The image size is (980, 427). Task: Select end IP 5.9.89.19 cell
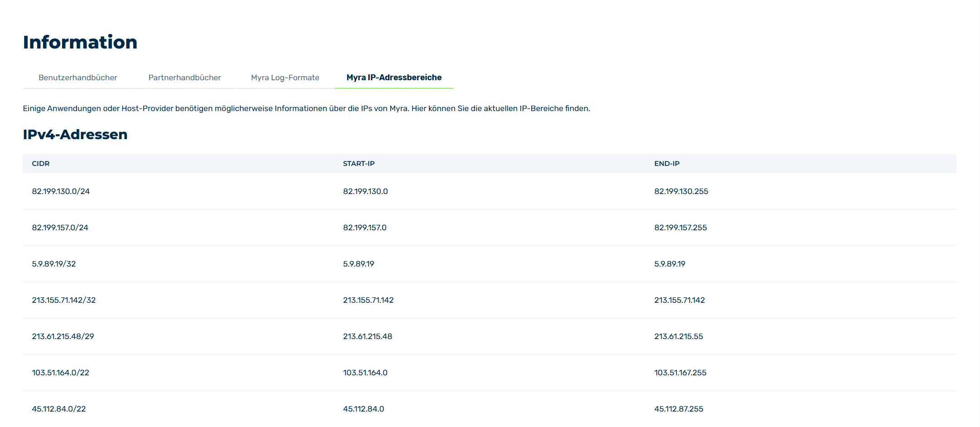tap(670, 264)
